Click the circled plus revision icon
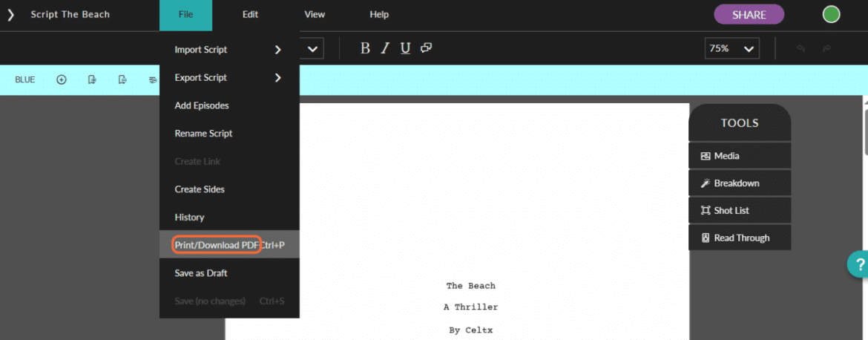 pos(62,79)
